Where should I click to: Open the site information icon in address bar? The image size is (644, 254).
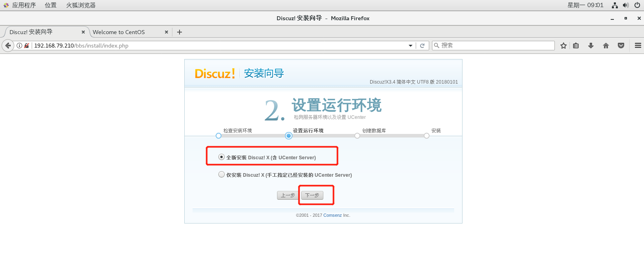pyautogui.click(x=19, y=46)
